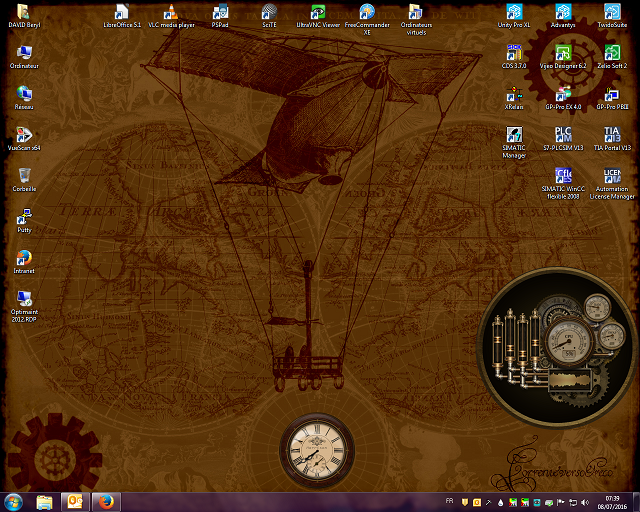Click the Putty desktop icon
This screenshot has height=512, width=640.
(x=24, y=217)
